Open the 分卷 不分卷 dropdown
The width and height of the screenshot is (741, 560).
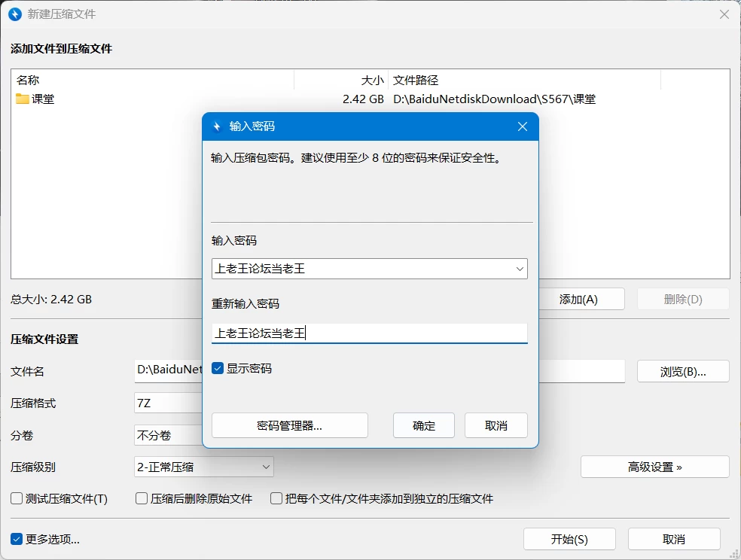pos(168,435)
